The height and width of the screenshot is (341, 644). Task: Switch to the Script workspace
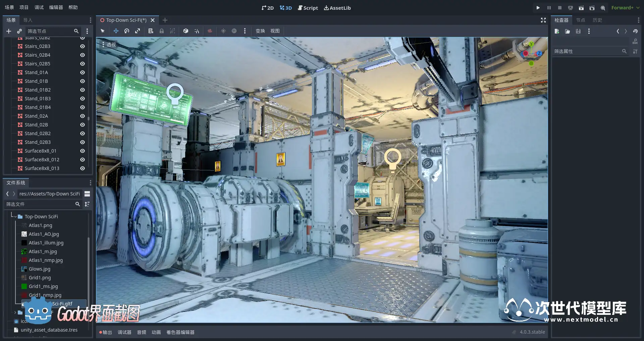click(x=308, y=8)
